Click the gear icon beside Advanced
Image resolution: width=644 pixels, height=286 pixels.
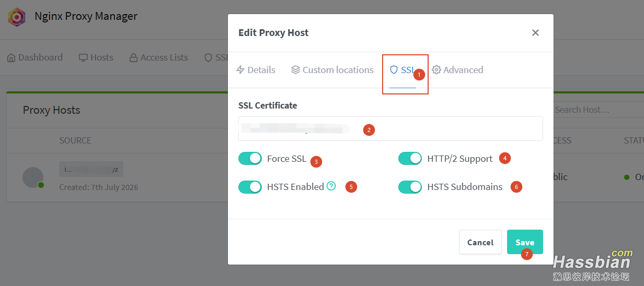(436, 70)
